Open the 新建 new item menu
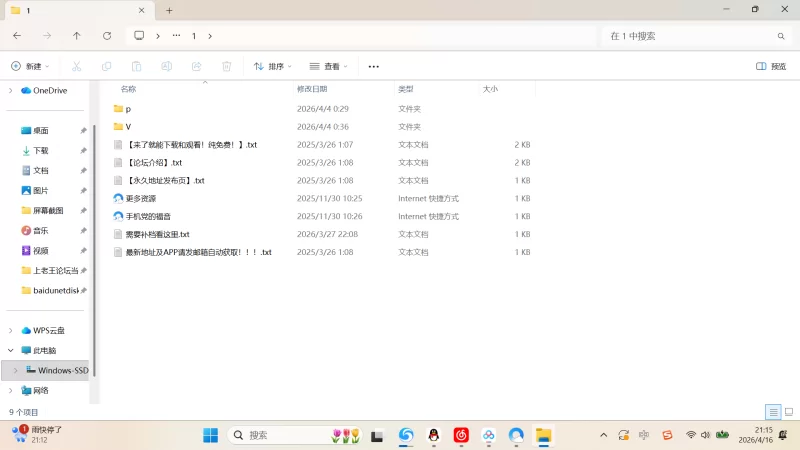This screenshot has width=800, height=450. tap(30, 66)
